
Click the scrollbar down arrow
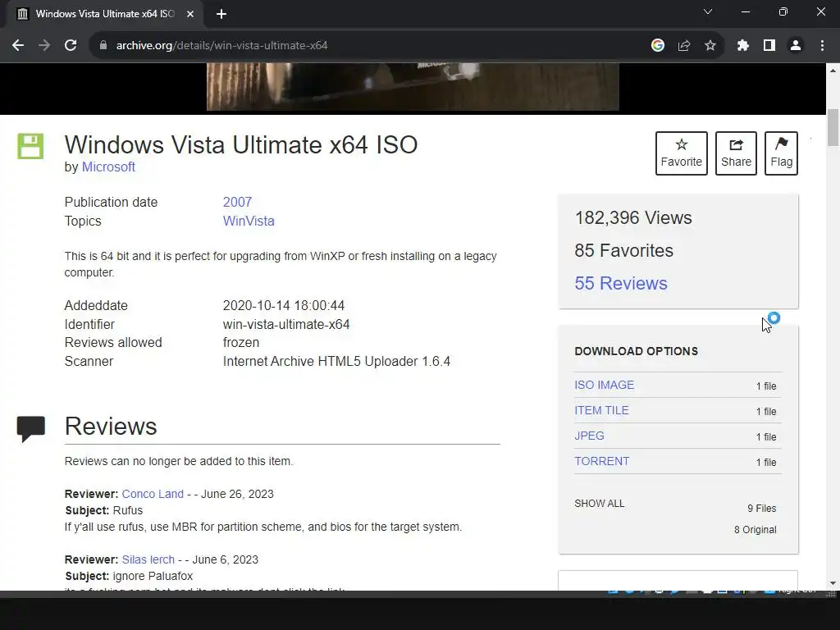click(x=833, y=583)
